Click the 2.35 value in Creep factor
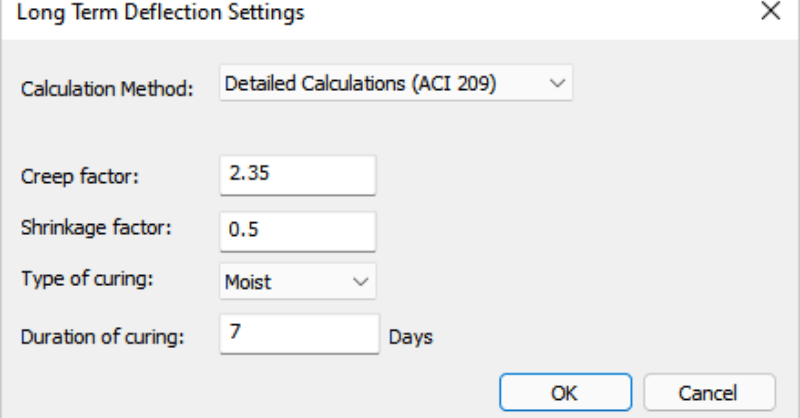Screen dimensions: 800x418 [x=250, y=173]
